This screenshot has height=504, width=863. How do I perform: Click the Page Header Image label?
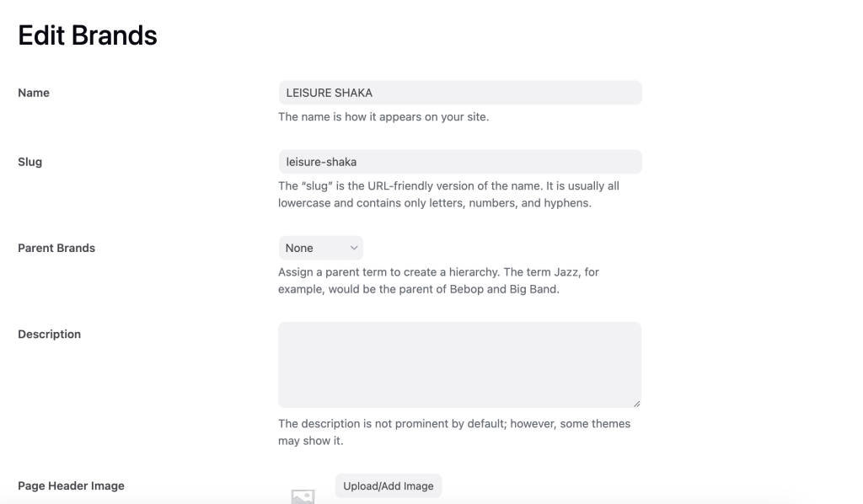pos(71,485)
